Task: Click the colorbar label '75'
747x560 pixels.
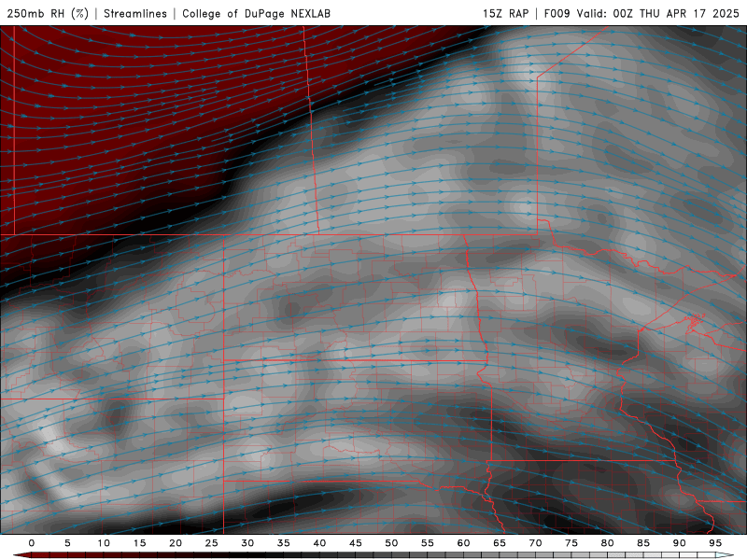Action: (x=571, y=543)
